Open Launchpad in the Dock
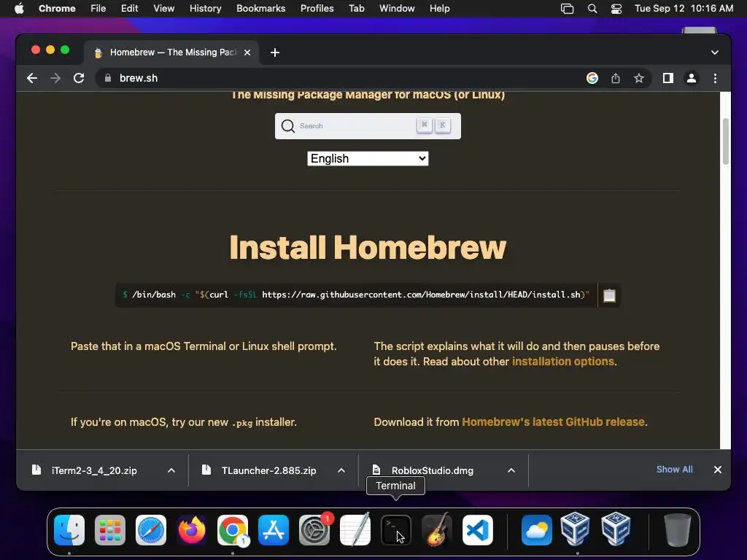 tap(110, 530)
